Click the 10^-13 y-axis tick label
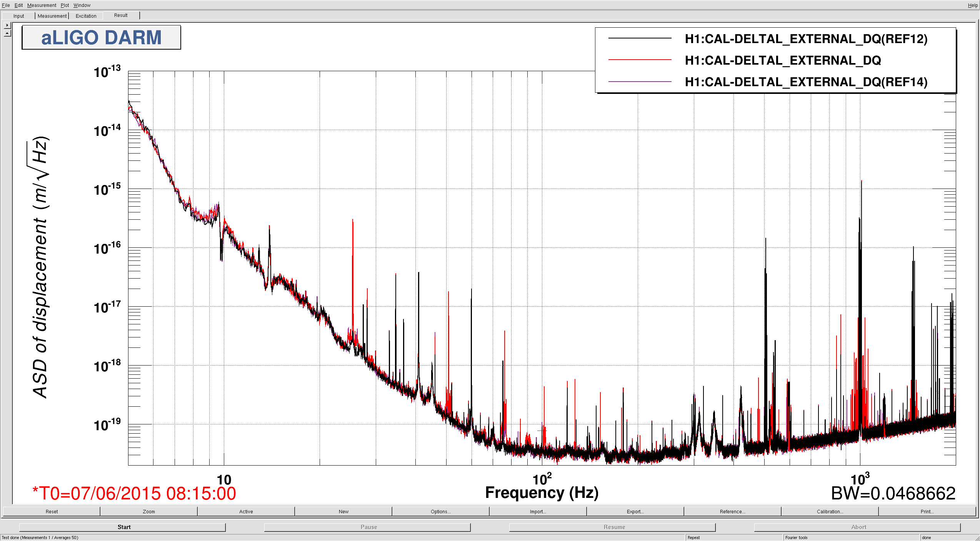980x541 pixels. click(107, 72)
